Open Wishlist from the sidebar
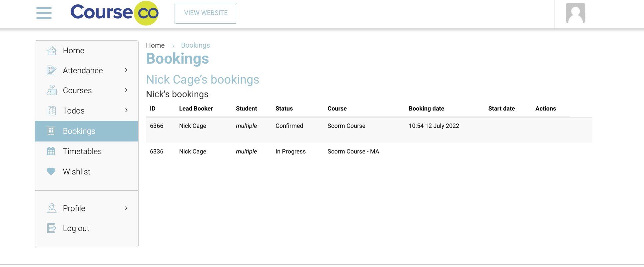Image resolution: width=644 pixels, height=267 pixels. [77, 172]
